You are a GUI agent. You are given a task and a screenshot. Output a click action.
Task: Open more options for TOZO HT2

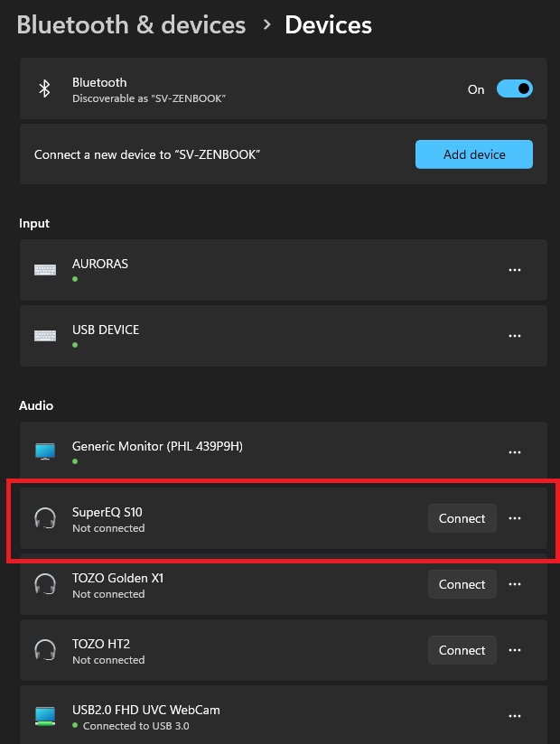coord(515,650)
